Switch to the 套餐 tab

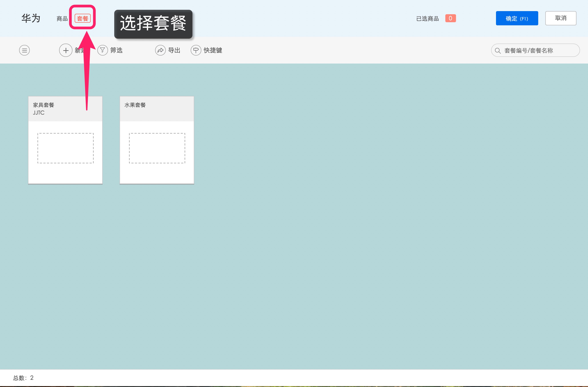[x=82, y=18]
